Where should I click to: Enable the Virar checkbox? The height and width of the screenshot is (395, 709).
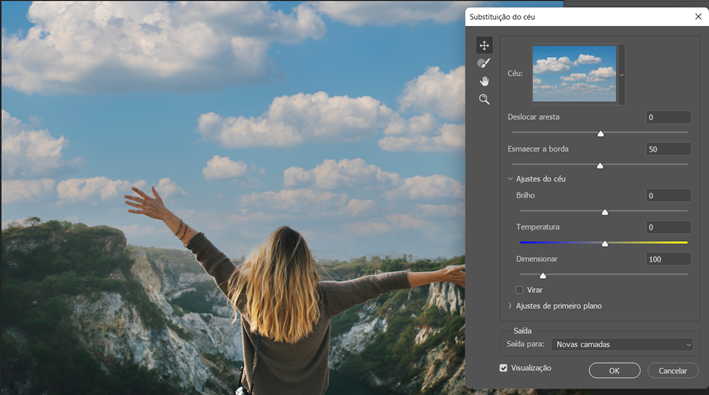520,290
